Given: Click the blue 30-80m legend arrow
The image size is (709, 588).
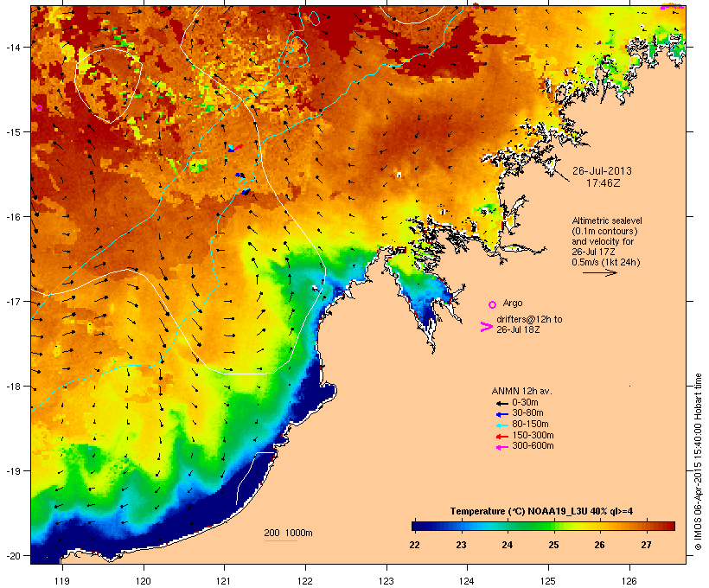Looking at the screenshot, I should coord(501,414).
